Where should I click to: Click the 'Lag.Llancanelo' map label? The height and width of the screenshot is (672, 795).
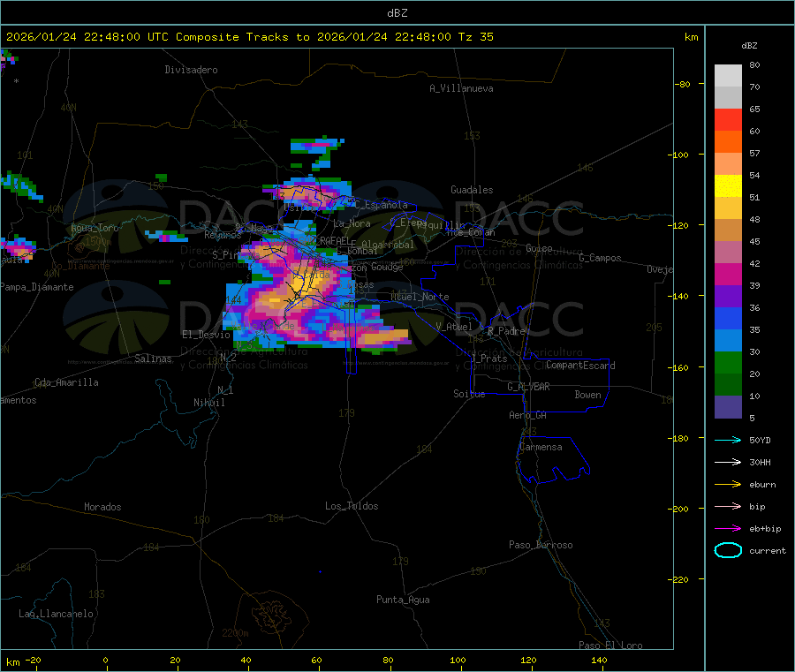(x=57, y=614)
